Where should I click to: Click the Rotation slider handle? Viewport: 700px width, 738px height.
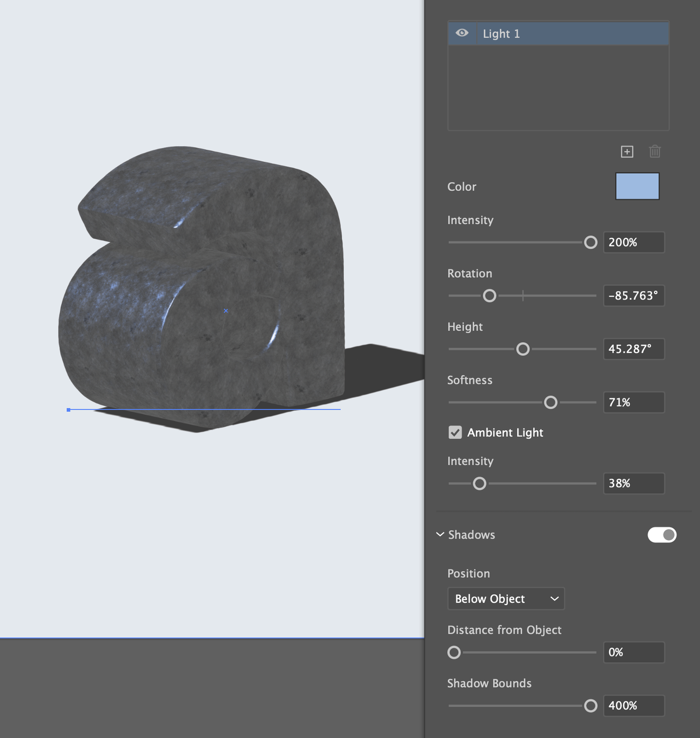pyautogui.click(x=489, y=296)
